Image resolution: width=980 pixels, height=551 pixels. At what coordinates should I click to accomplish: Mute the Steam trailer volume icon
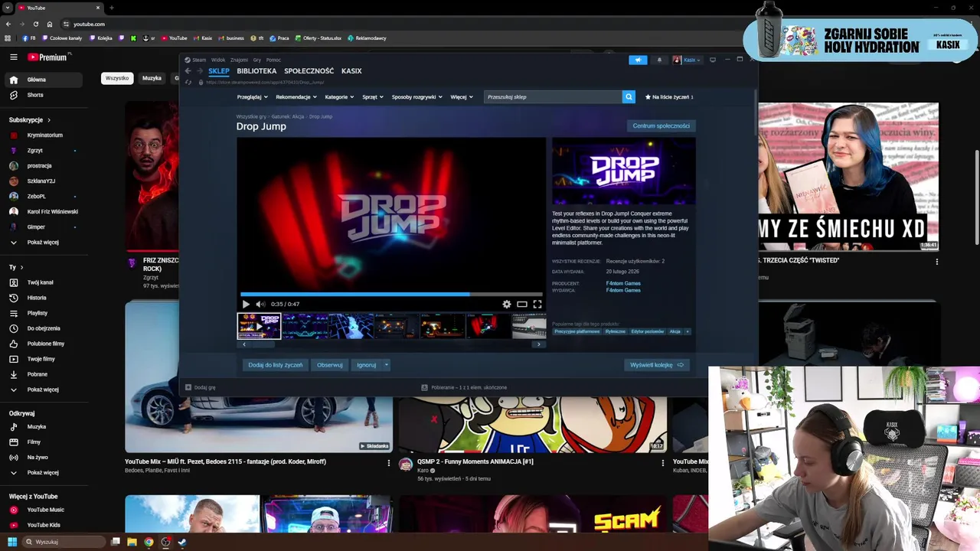(x=260, y=304)
